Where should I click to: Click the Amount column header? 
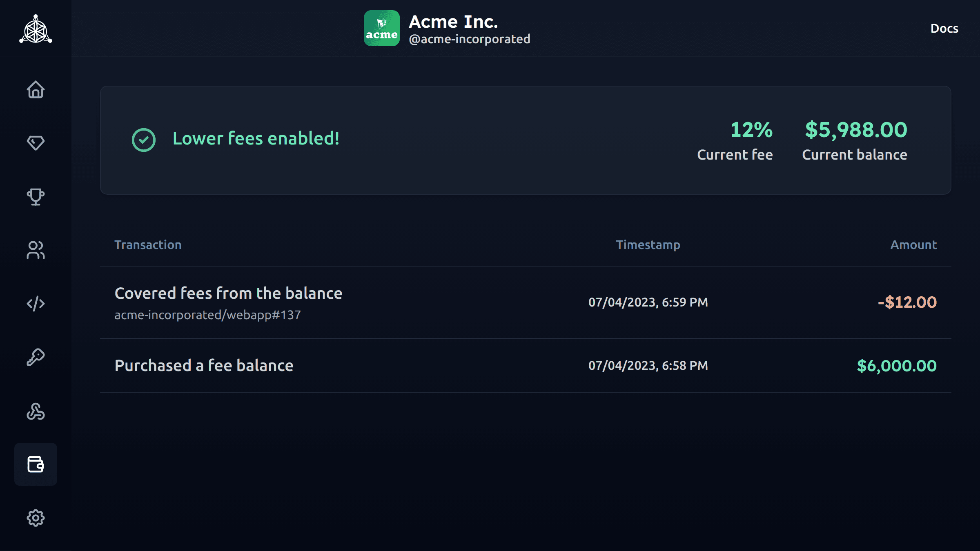[x=913, y=244]
